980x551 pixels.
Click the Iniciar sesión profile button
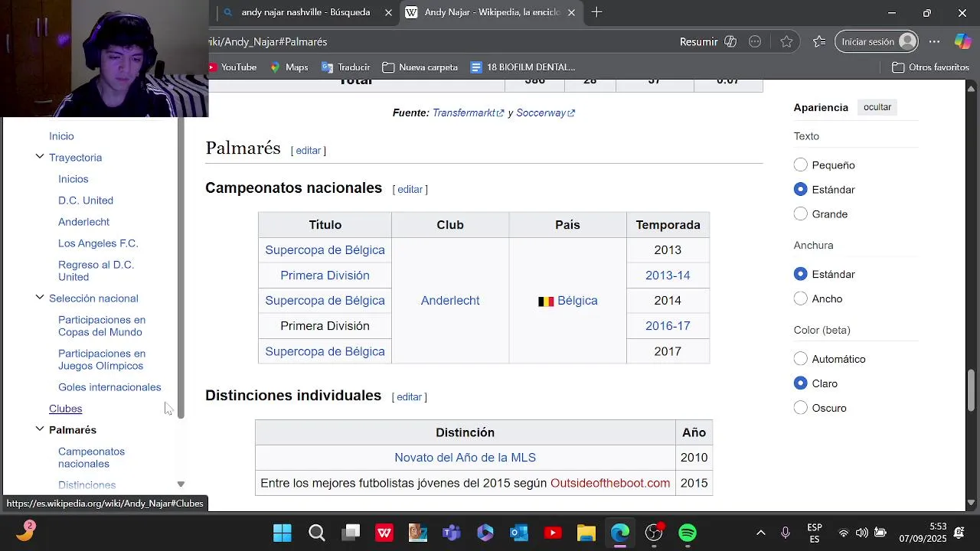(877, 42)
